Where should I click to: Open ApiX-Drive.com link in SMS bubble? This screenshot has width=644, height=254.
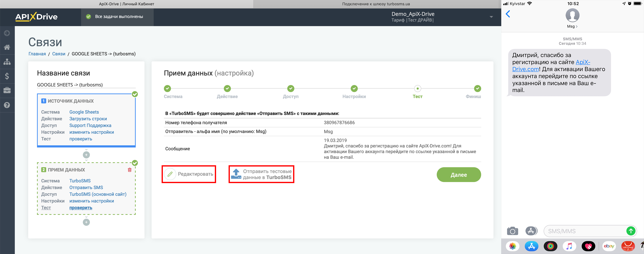pyautogui.click(x=551, y=66)
